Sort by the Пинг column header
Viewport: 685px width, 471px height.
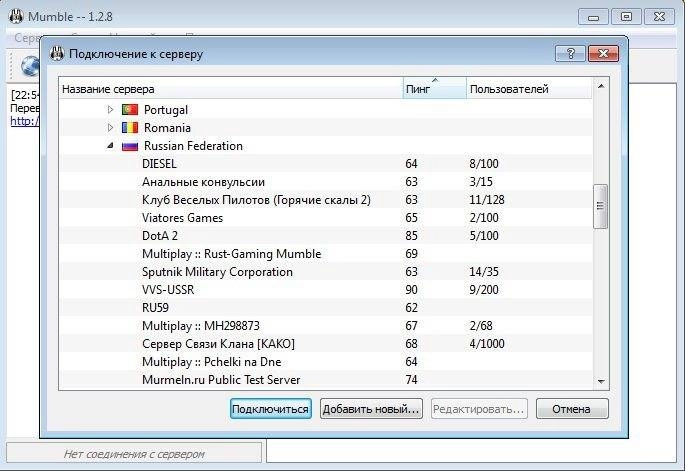click(x=434, y=89)
